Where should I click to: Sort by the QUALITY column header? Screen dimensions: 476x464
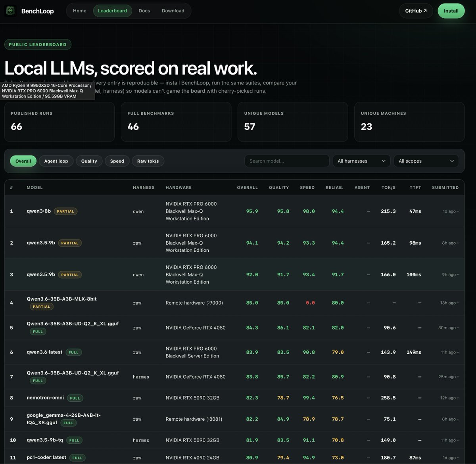tap(279, 188)
